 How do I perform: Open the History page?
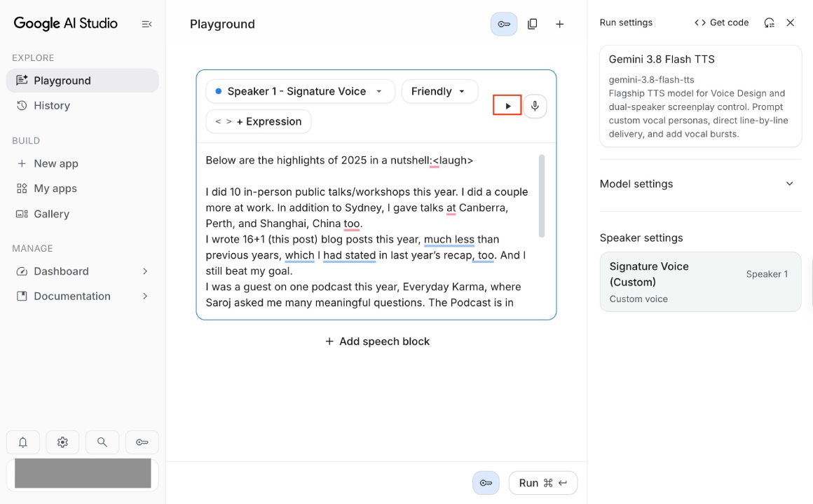tap(83, 105)
